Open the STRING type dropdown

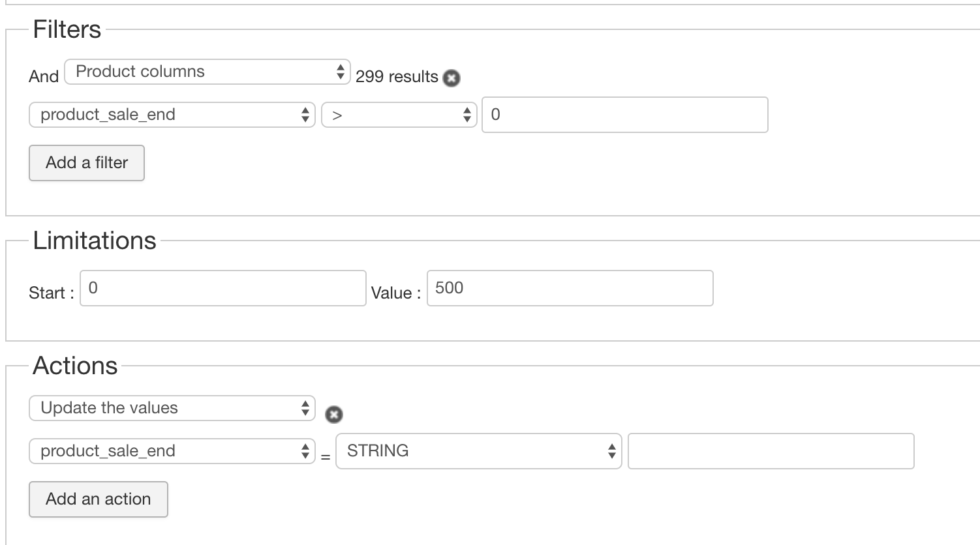(x=478, y=451)
